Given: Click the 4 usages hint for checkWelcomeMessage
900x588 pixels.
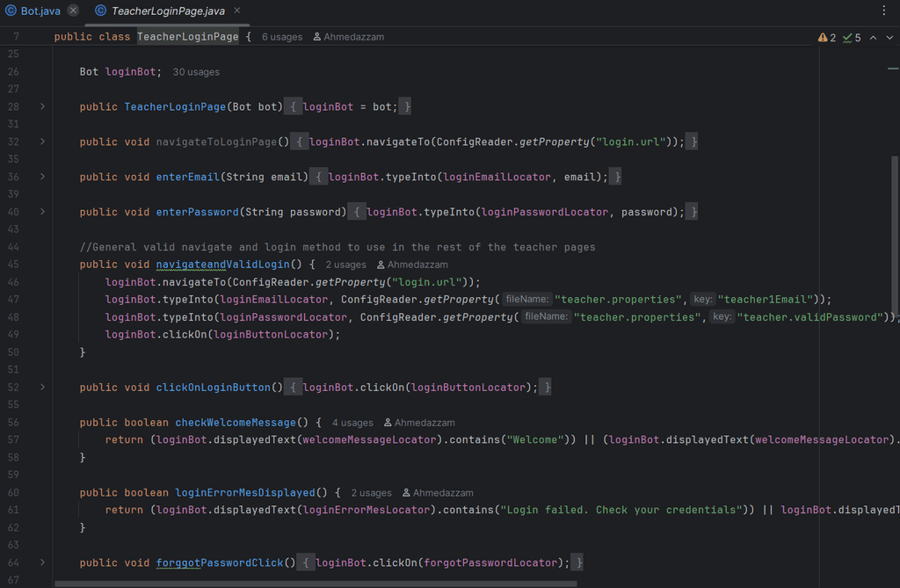Looking at the screenshot, I should tap(352, 423).
